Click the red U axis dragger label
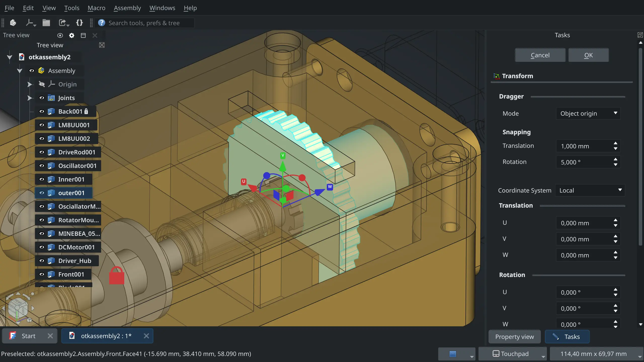The image size is (644, 362). pyautogui.click(x=244, y=182)
